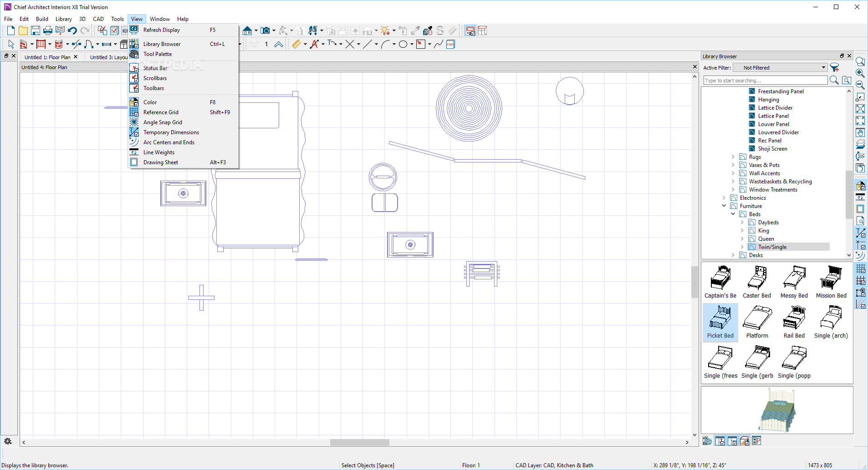The image size is (868, 470).
Task: Toggle the show preview pane button in Library Browser
Action: click(732, 441)
